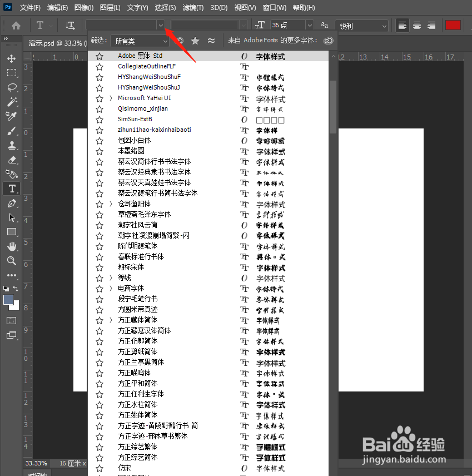472x476 pixels.
Task: Favorite the Adobe 黑体 Std font
Action: [100, 56]
